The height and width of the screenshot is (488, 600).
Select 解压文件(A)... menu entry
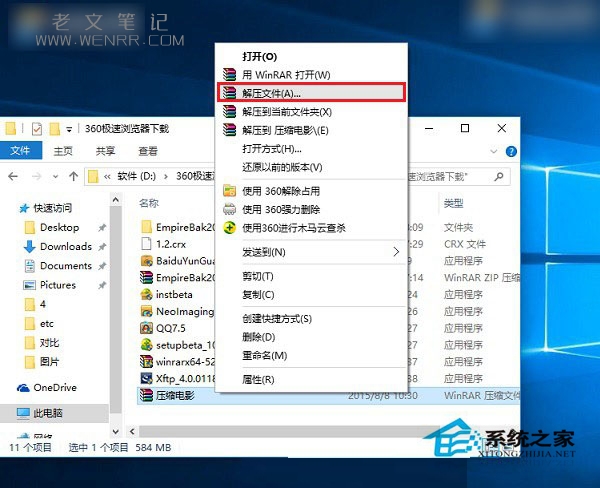[311, 93]
